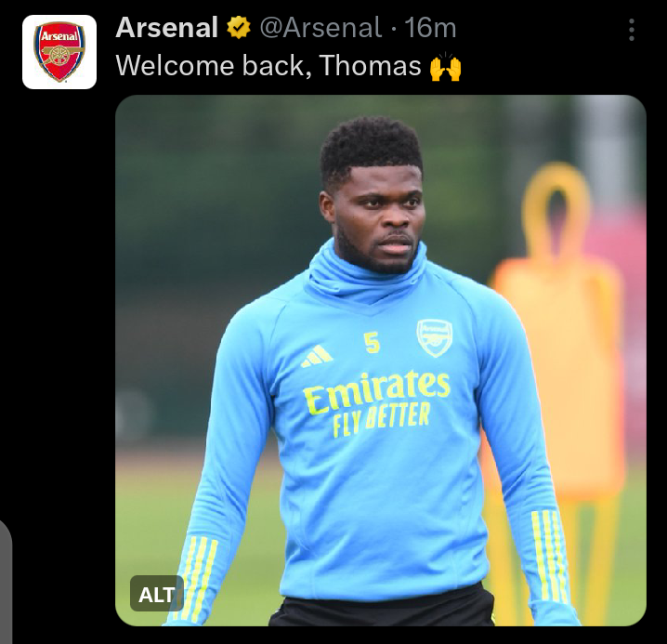The width and height of the screenshot is (667, 644).
Task: Click the Emirates sponsor text in photo
Action: click(376, 390)
